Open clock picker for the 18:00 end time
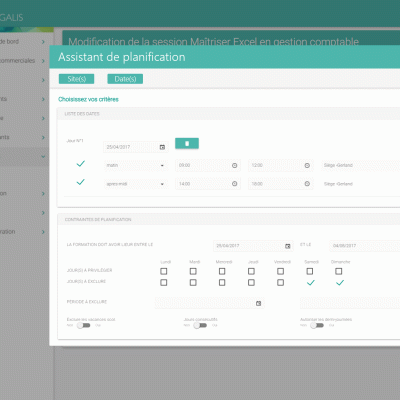 307,184
